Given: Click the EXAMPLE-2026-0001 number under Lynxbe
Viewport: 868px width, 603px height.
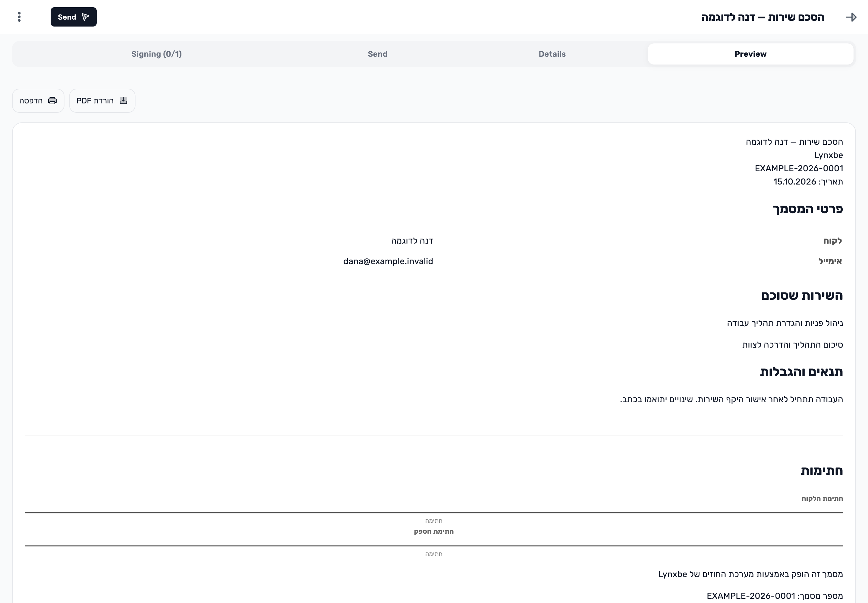Looking at the screenshot, I should pos(799,169).
